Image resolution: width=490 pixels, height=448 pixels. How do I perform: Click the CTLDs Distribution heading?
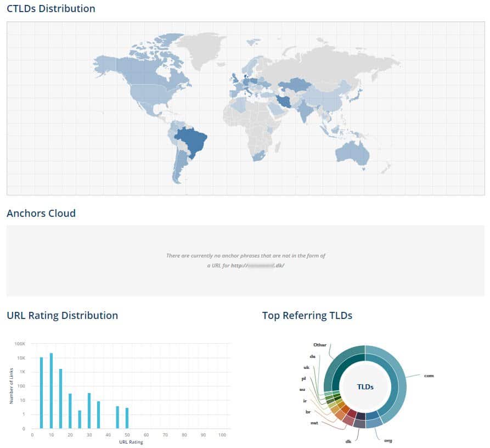(x=51, y=8)
